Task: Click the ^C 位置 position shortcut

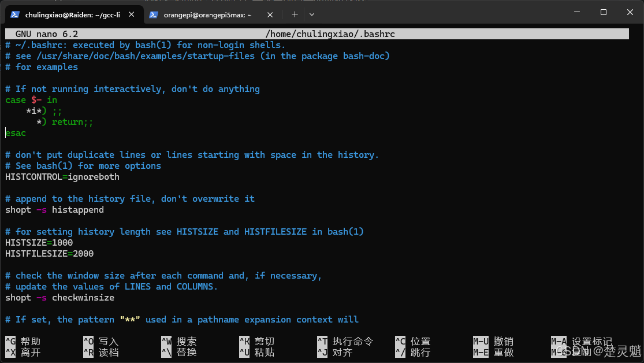Action: (x=413, y=342)
